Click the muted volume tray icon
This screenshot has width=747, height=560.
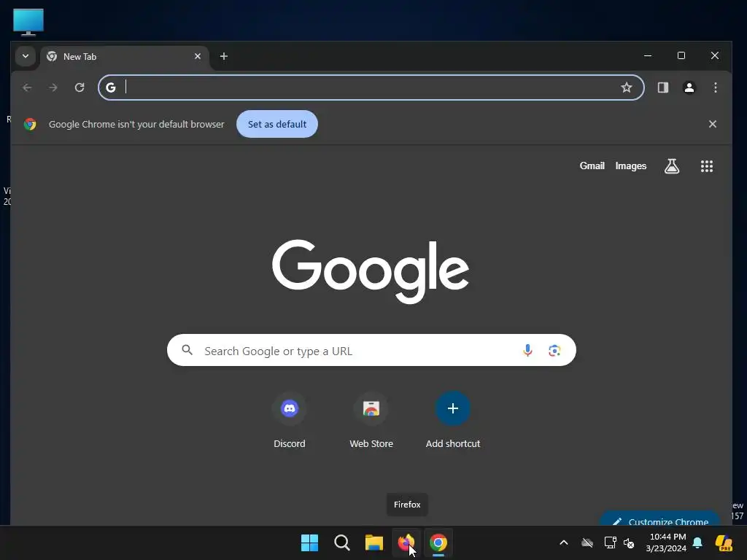pos(629,542)
